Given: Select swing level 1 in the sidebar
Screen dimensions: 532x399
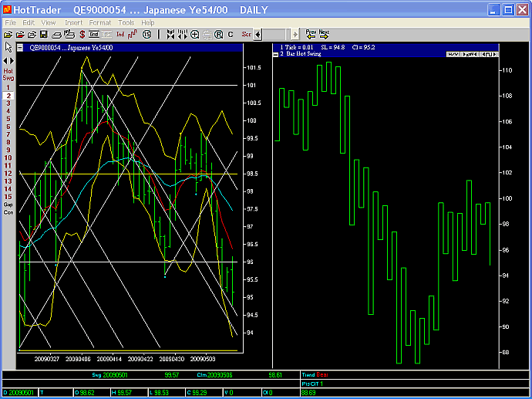Looking at the screenshot, I should pyautogui.click(x=8, y=88).
